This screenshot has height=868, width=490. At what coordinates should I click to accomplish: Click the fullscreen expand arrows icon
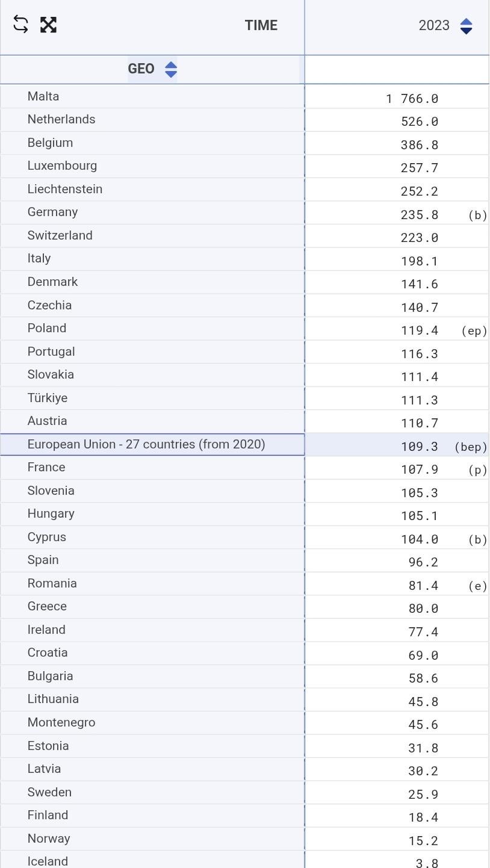48,25
